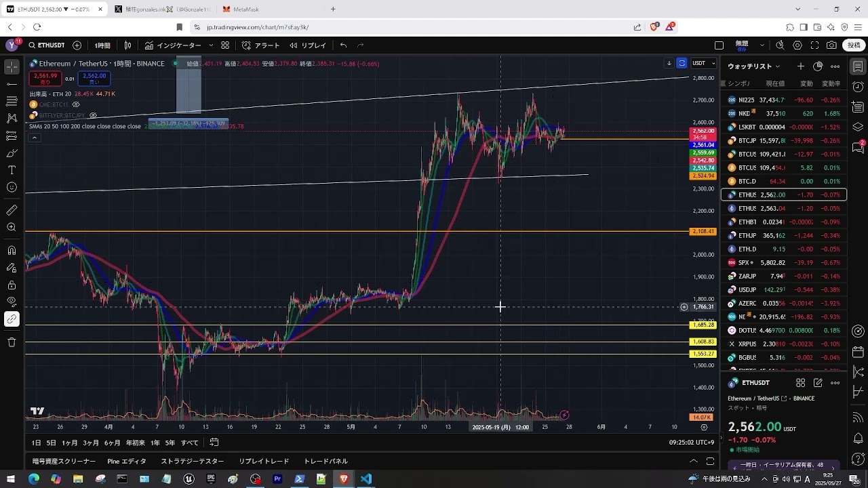Click the blue 2,562.00 buy button

point(94,79)
